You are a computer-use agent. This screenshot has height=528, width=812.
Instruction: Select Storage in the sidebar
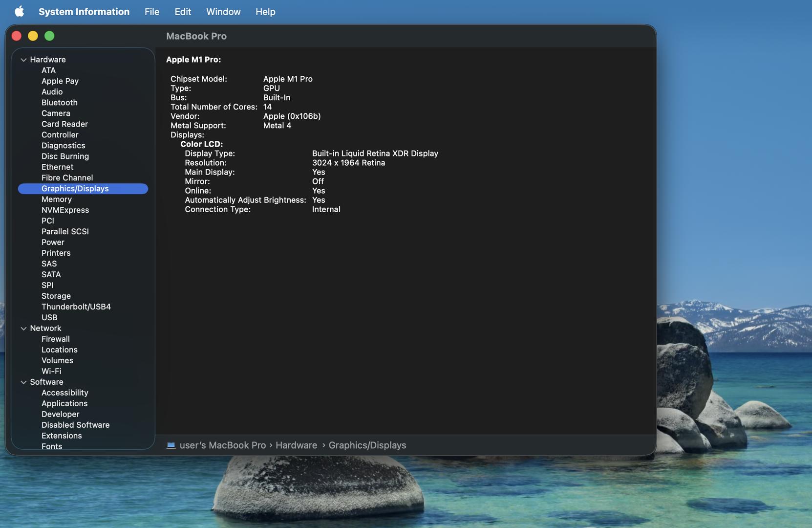56,296
